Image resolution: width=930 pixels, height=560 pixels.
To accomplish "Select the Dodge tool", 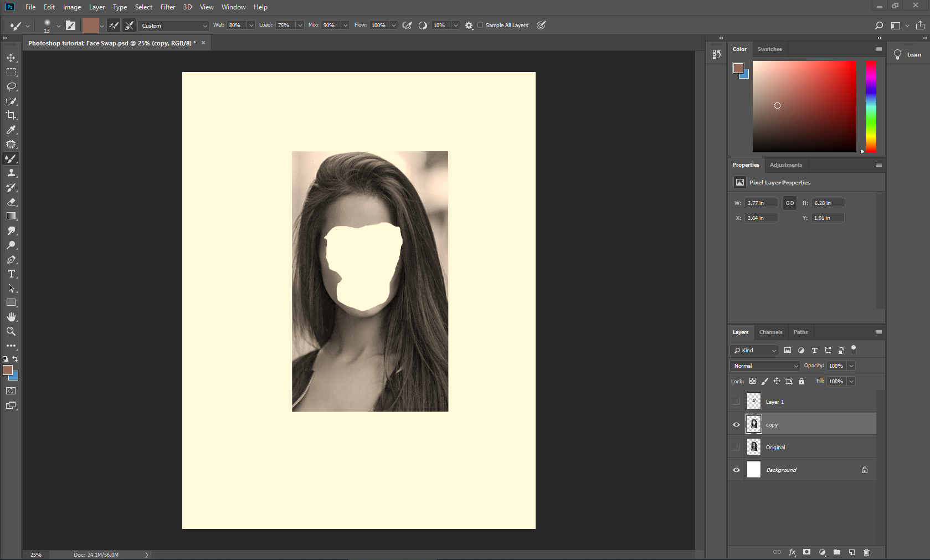I will 11,245.
